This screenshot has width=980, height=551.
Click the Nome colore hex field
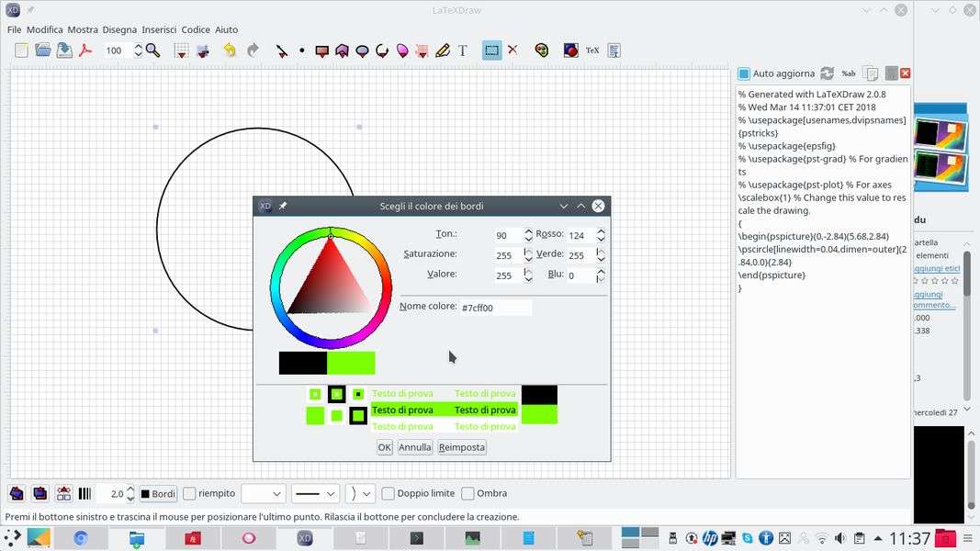pyautogui.click(x=495, y=308)
